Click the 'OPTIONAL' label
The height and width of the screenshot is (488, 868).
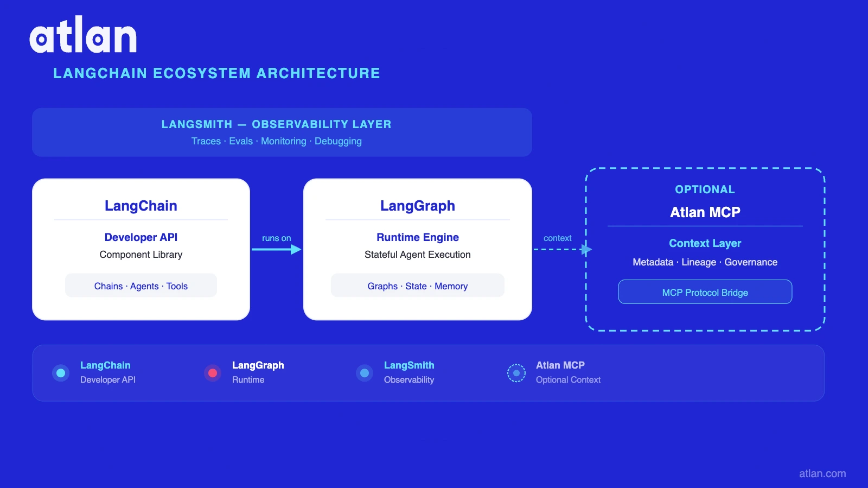click(705, 189)
